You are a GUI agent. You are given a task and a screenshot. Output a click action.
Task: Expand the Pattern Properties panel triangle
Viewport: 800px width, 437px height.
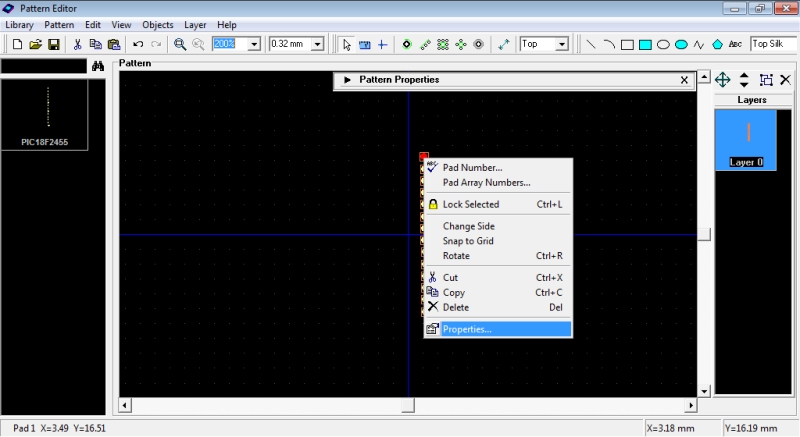click(347, 80)
